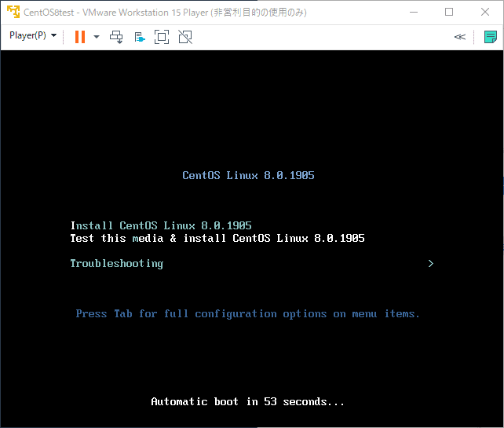This screenshot has width=504, height=428.
Task: Click the VMware Player logo in the title bar
Action: [x=13, y=12]
